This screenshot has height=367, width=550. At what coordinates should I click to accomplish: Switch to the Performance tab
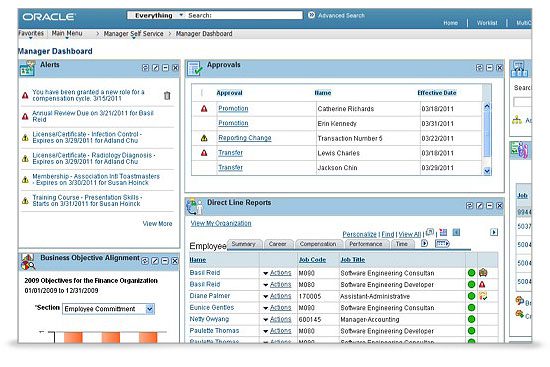click(x=366, y=244)
